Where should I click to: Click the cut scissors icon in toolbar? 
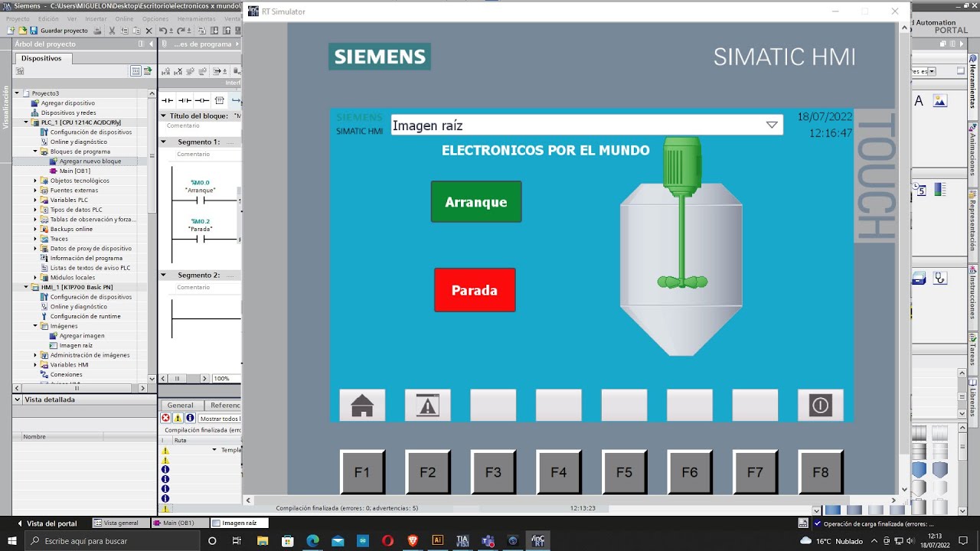(112, 31)
